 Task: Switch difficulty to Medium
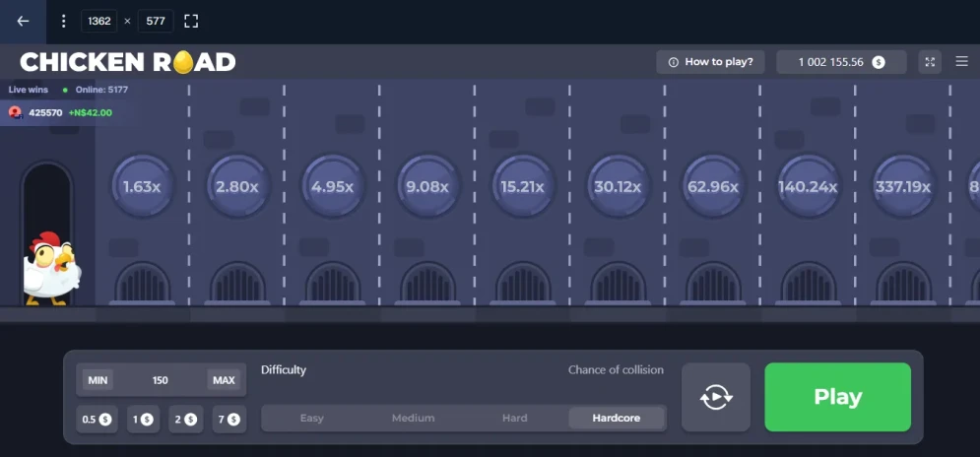point(413,419)
